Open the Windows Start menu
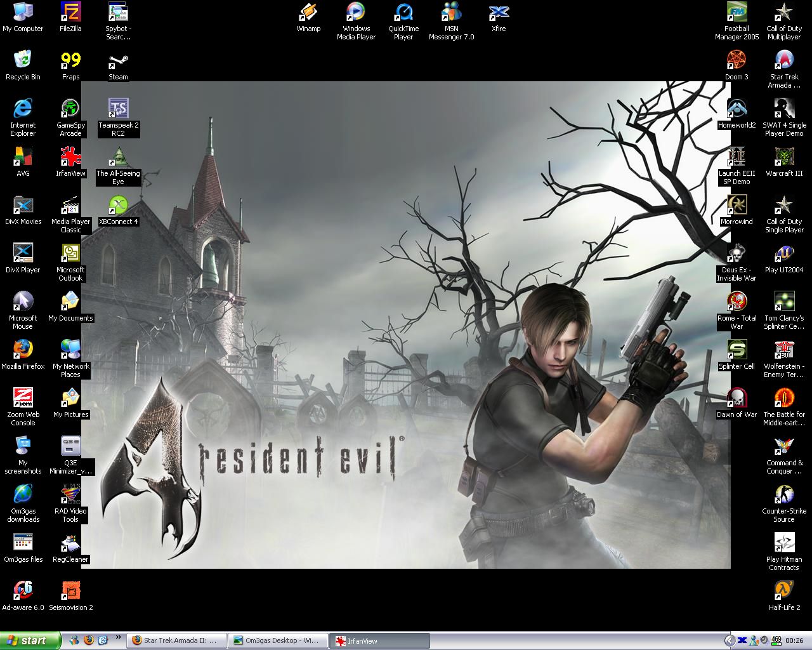The height and width of the screenshot is (650, 812). click(x=30, y=640)
